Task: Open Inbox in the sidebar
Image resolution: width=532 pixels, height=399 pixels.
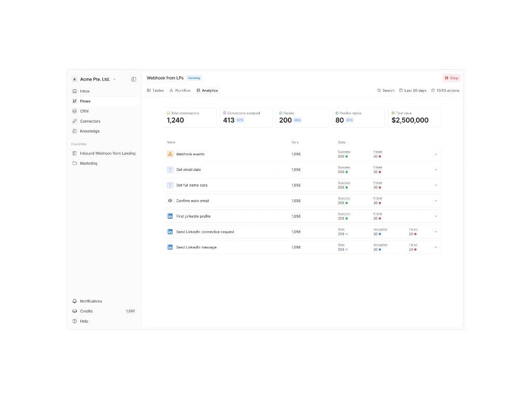Action: [x=104, y=91]
